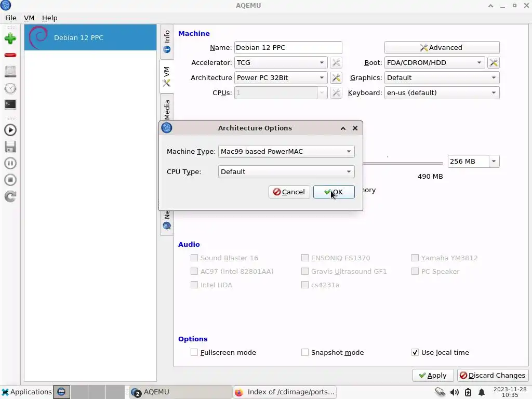Close the Architecture Options dialog
This screenshot has height=399, width=532.
[x=355, y=128]
